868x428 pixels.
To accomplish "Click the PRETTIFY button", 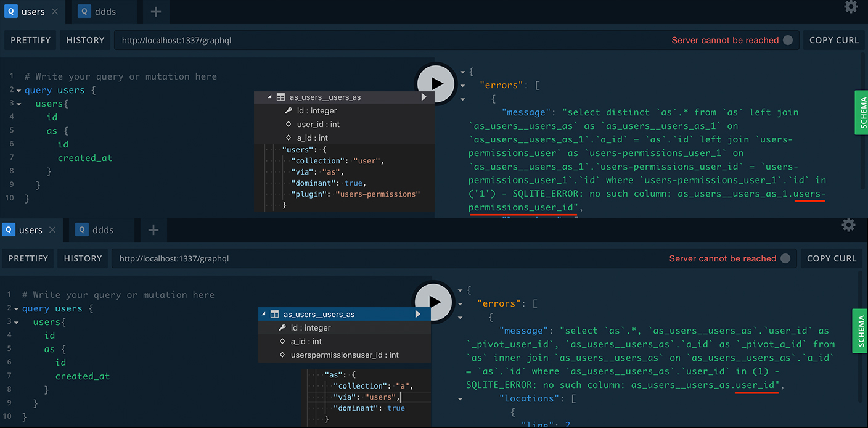I will (x=30, y=39).
